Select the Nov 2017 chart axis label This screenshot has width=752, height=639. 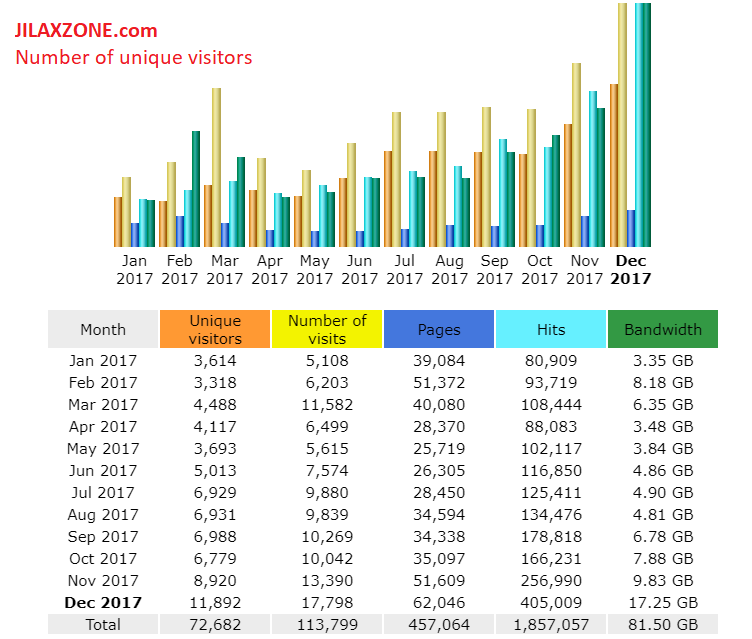point(584,270)
